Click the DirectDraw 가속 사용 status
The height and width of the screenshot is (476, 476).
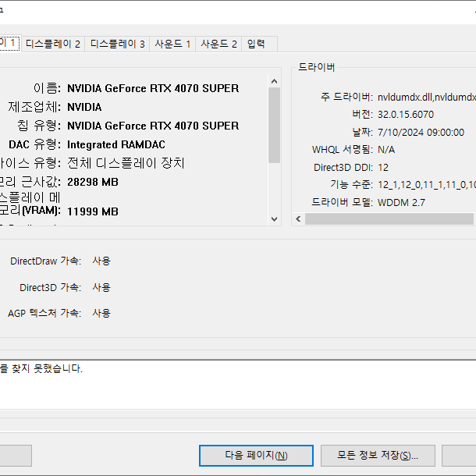point(101,261)
